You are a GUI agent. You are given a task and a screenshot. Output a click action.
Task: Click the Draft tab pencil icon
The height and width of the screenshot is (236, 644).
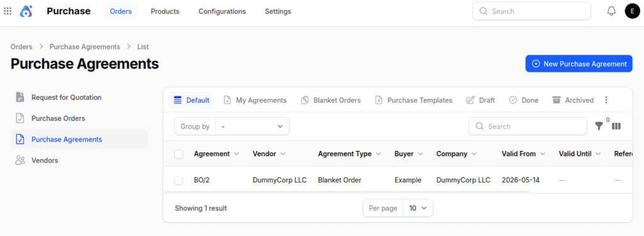470,100
